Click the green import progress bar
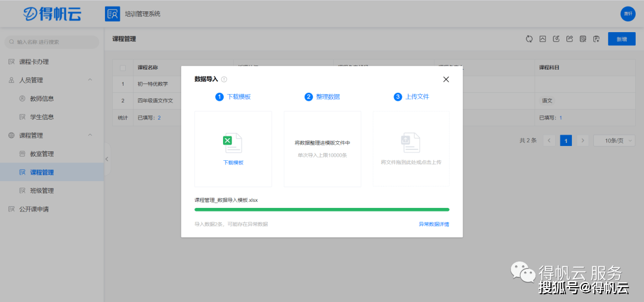Screen dimensions: 644x302 (x=322, y=210)
